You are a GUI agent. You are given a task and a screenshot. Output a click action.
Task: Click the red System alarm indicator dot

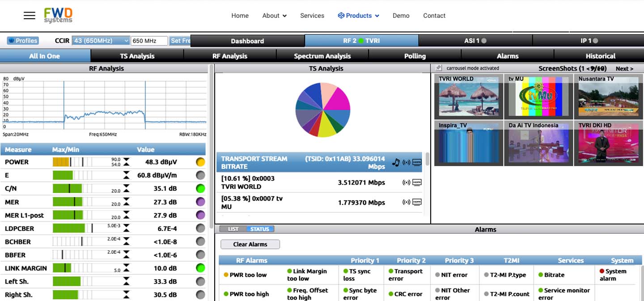point(602,271)
